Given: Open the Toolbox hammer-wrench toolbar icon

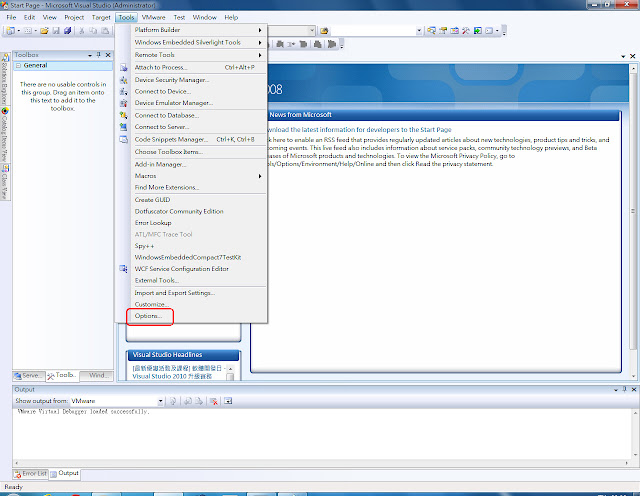Looking at the screenshot, I should 466,31.
